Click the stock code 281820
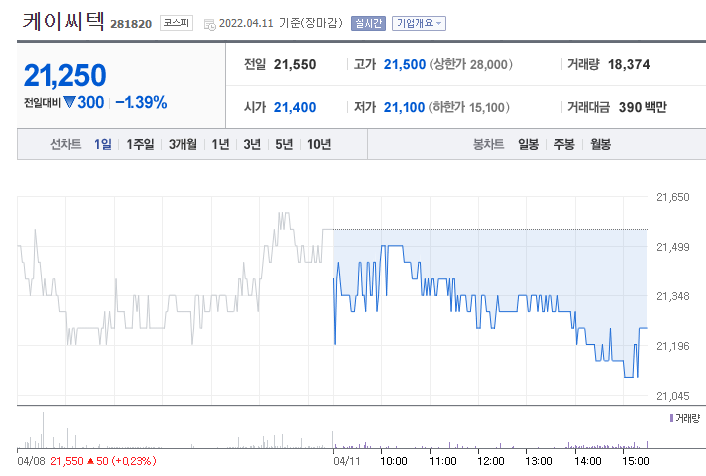Viewport: 706px width, 476px height. click(131, 24)
